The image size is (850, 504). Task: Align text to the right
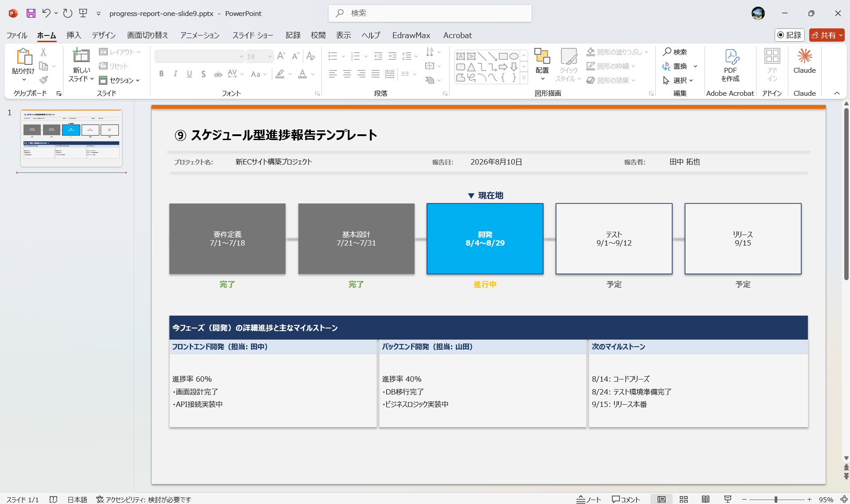click(361, 74)
